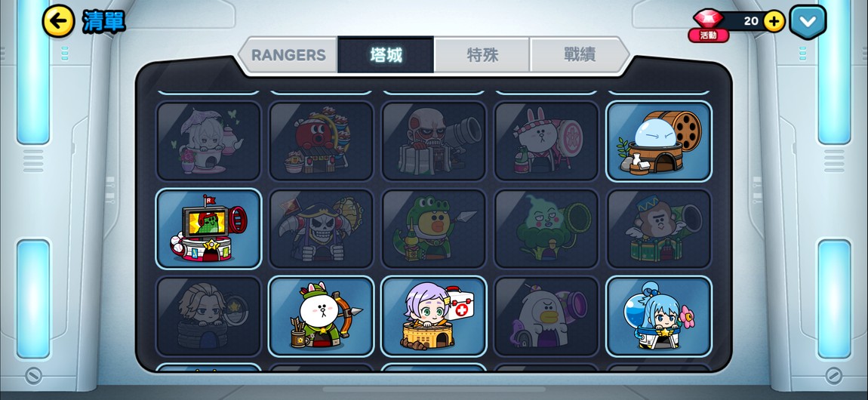Open the locked Titan cannon tower

(x=433, y=141)
